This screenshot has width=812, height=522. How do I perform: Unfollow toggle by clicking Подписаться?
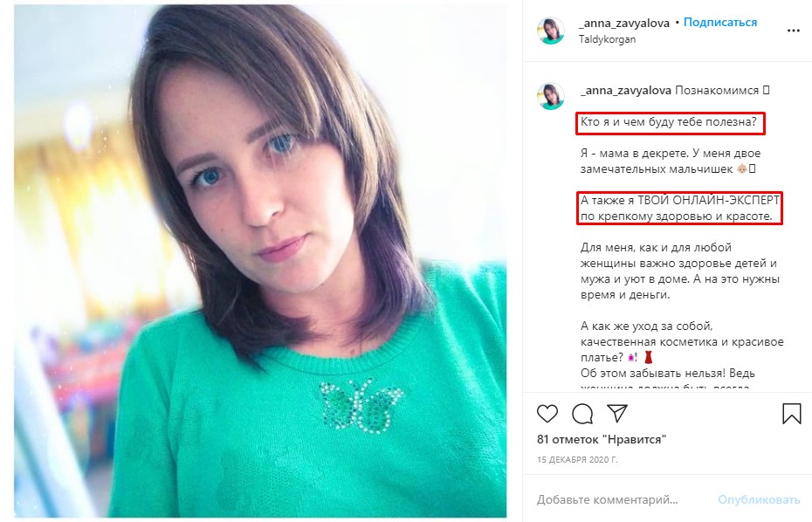click(719, 23)
